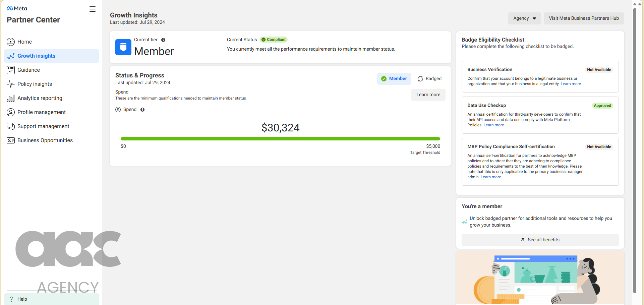The image size is (644, 305).
Task: Click the Home dashboard icon
Action: [11, 42]
